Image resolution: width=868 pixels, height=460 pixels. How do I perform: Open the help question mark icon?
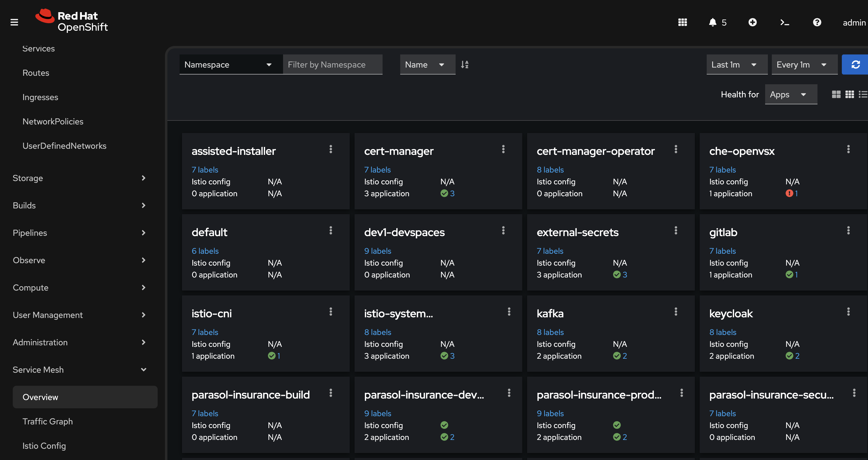817,22
